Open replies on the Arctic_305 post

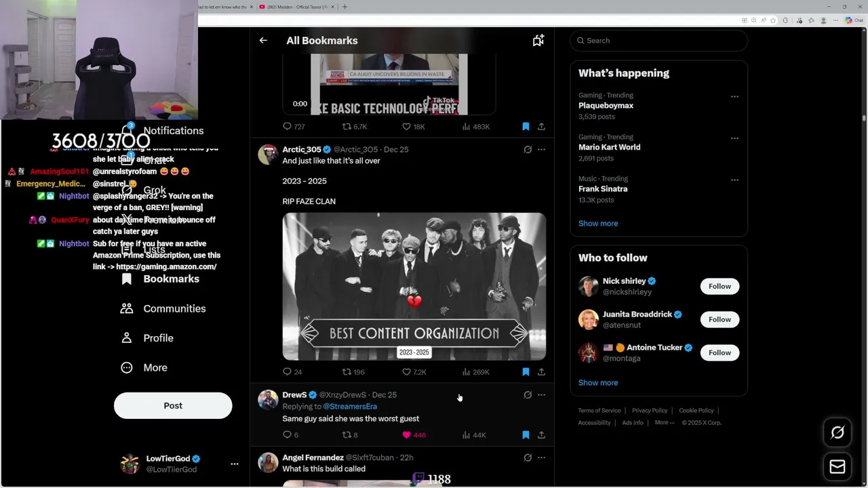point(292,372)
